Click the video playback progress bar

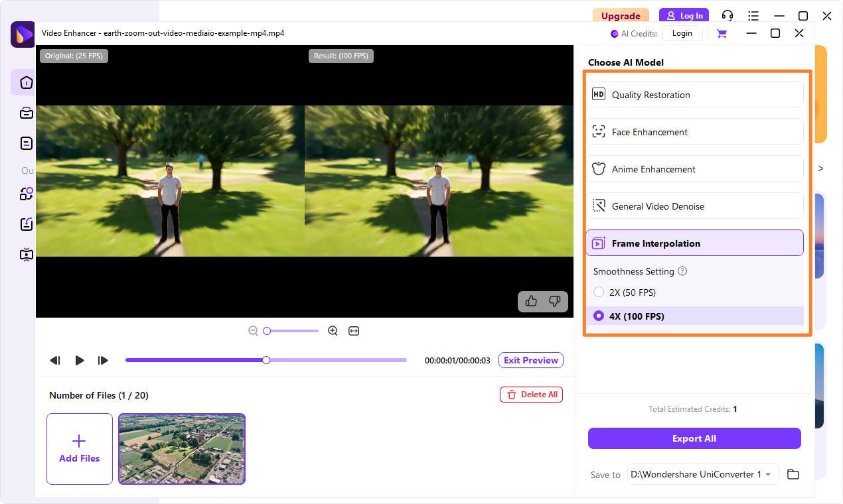tap(266, 360)
